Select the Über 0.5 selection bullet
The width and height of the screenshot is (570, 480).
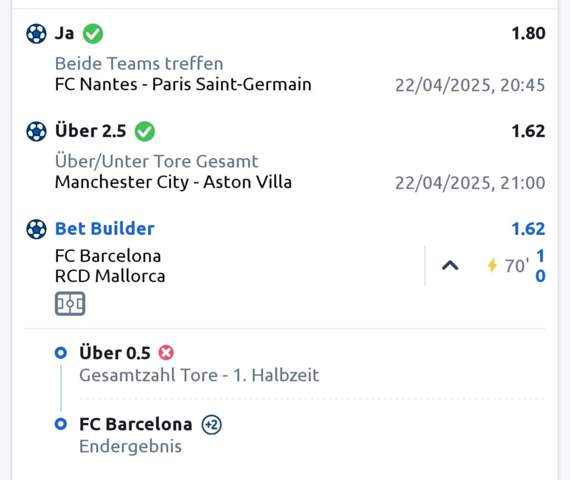click(x=61, y=353)
